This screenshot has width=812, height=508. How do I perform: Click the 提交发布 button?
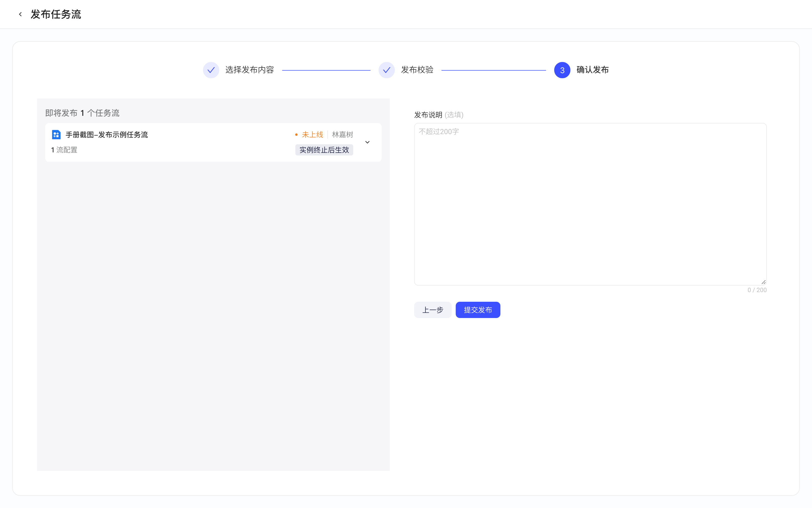pyautogui.click(x=478, y=310)
